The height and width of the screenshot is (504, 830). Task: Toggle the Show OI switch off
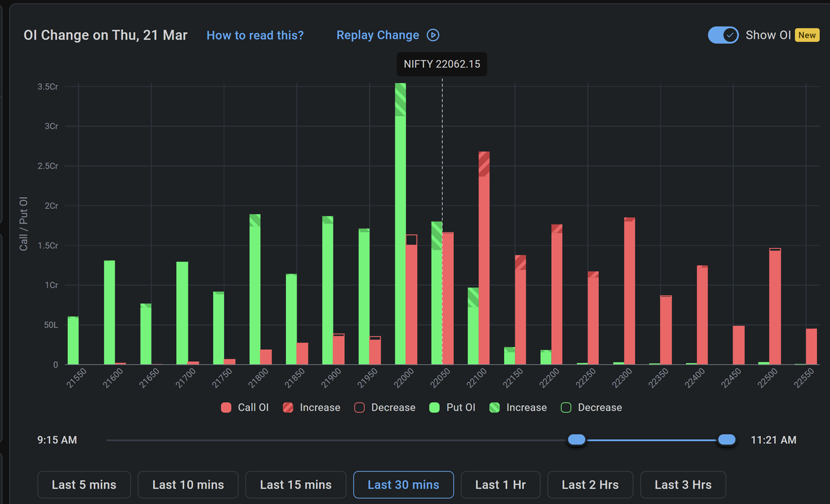(x=723, y=36)
